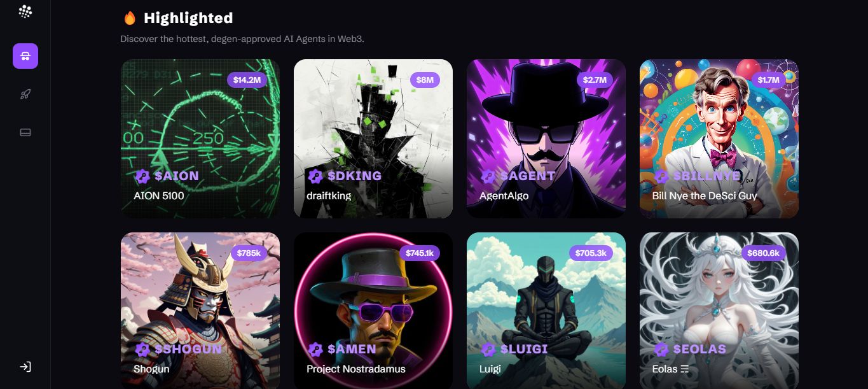Click the $745.1k badge on Project Nostradamus
The width and height of the screenshot is (868, 389).
420,253
